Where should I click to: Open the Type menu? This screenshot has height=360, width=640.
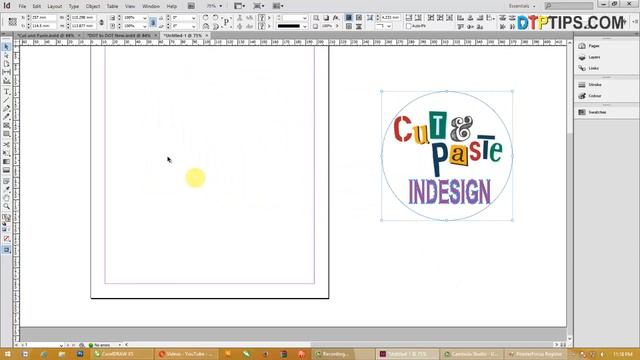tap(73, 7)
